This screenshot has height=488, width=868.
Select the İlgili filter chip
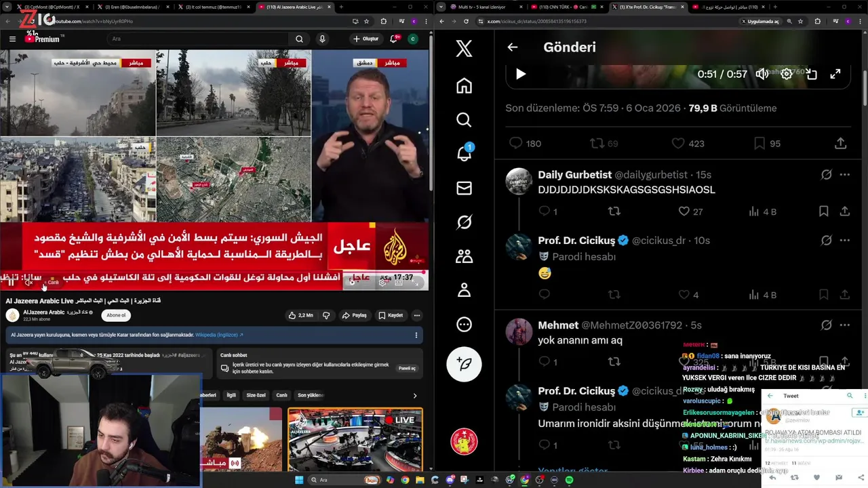tap(231, 395)
